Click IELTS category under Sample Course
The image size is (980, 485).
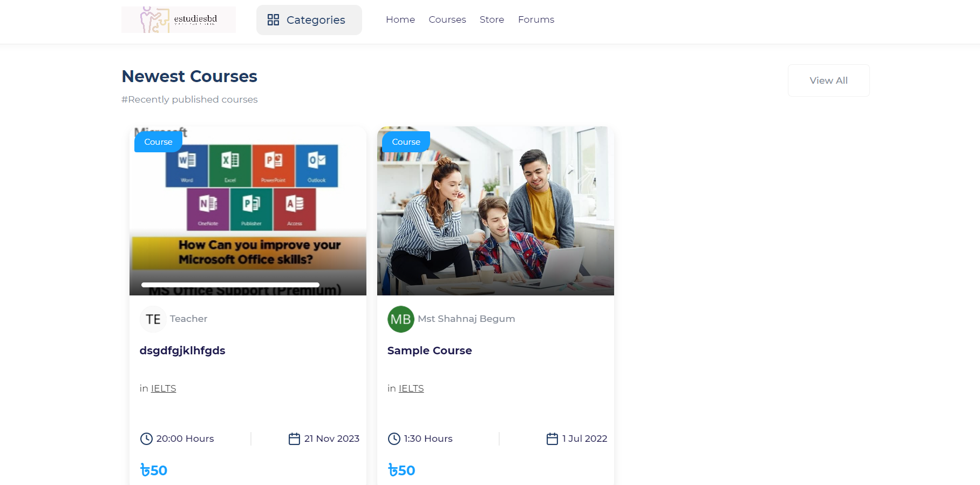pos(411,388)
